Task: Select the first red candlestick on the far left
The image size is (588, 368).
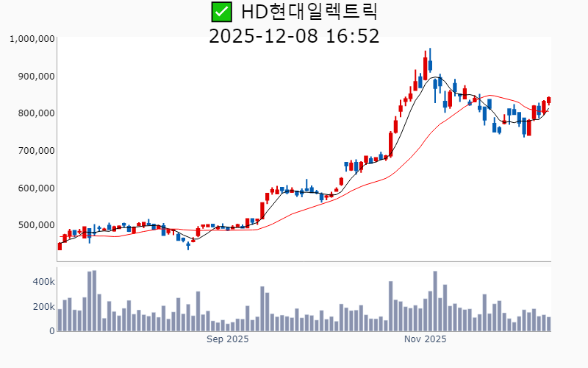Action: click(60, 246)
